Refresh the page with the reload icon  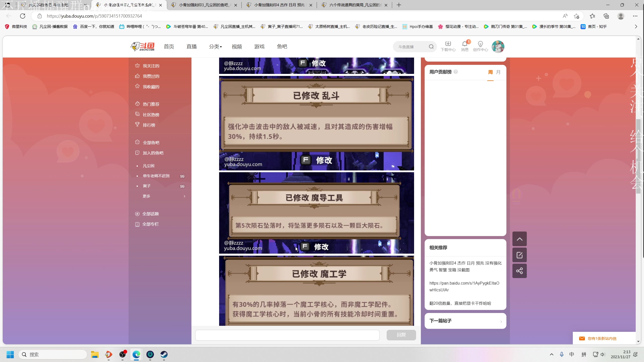[x=23, y=16]
